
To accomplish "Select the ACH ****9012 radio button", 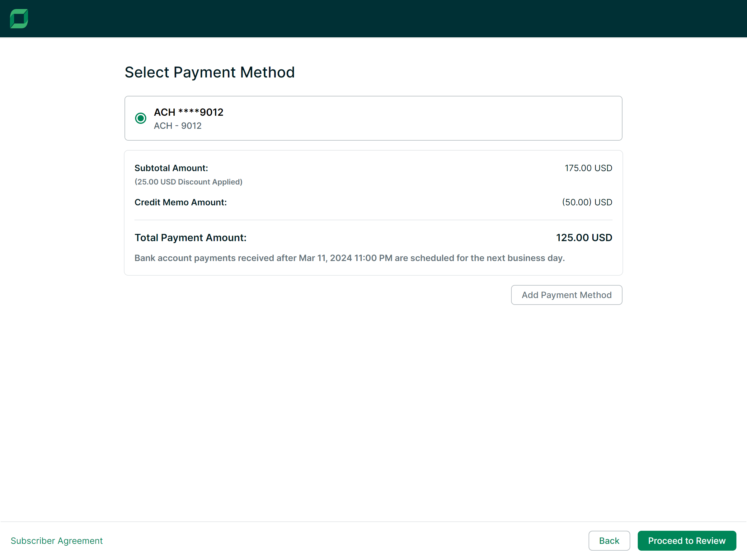I will click(140, 118).
